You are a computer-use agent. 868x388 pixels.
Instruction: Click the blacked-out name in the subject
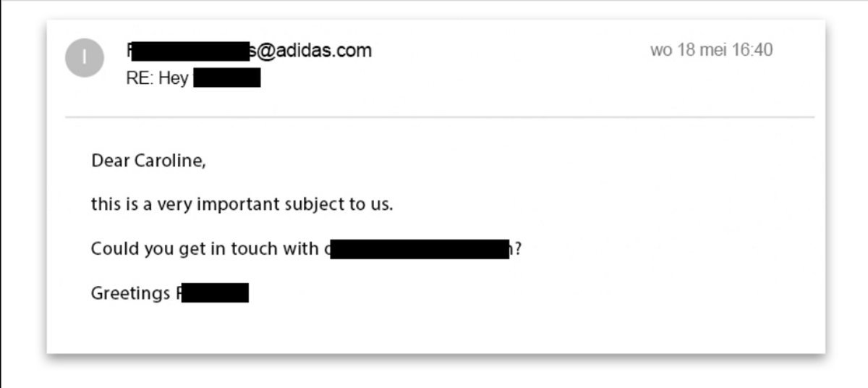click(x=227, y=78)
